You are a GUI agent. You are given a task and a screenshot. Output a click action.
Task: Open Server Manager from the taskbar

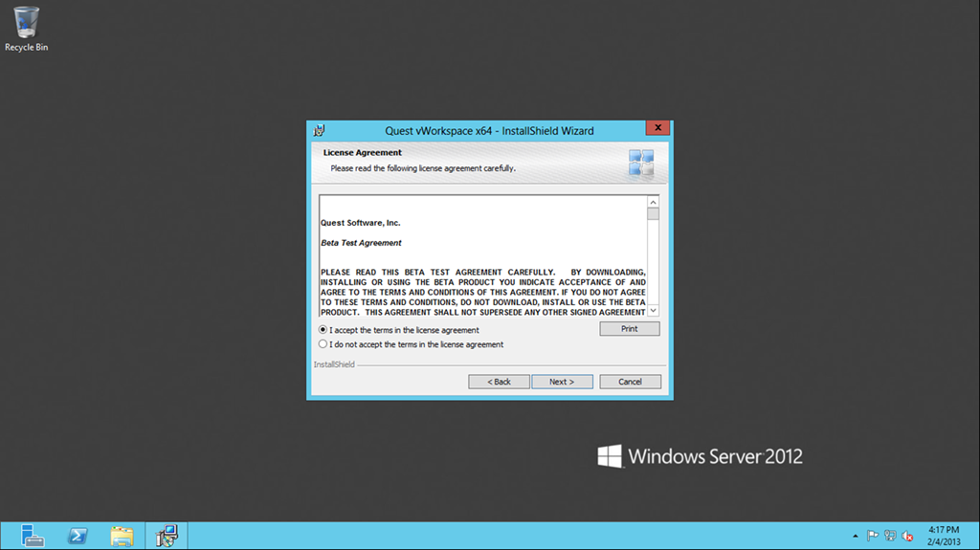pyautogui.click(x=32, y=536)
